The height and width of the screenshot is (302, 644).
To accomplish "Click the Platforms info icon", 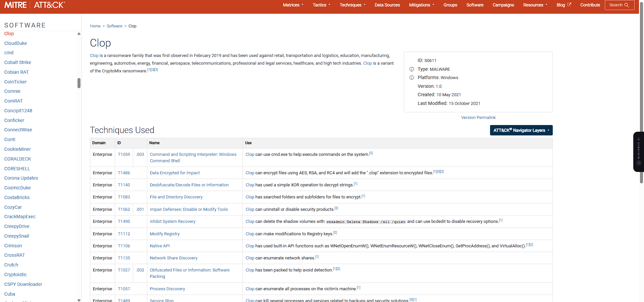I will click(x=412, y=78).
